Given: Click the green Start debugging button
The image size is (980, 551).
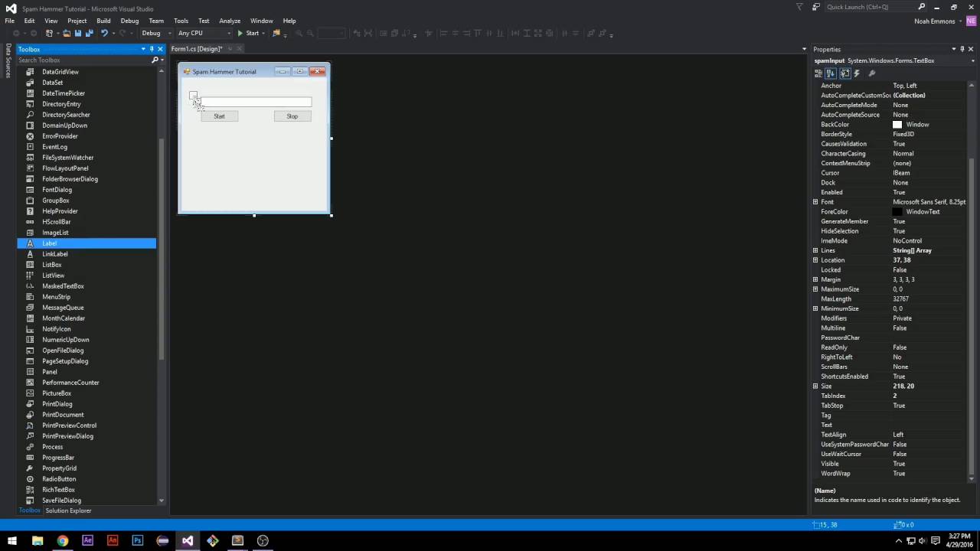Looking at the screenshot, I should click(x=248, y=33).
